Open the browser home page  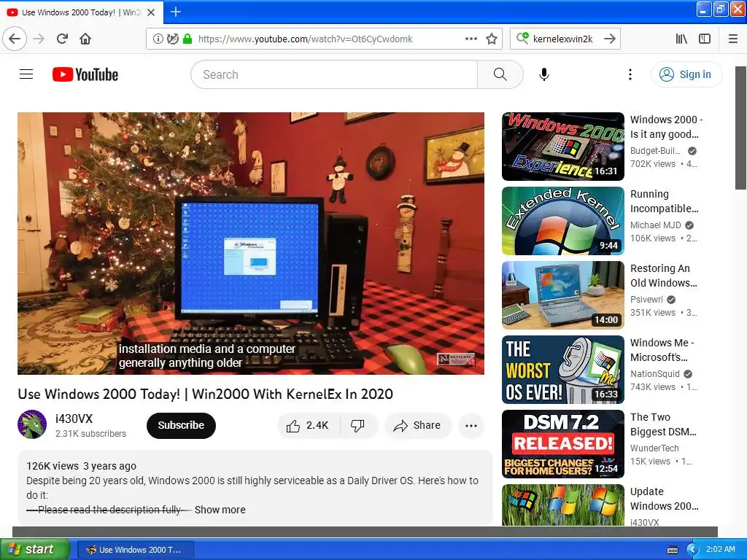[x=85, y=39]
